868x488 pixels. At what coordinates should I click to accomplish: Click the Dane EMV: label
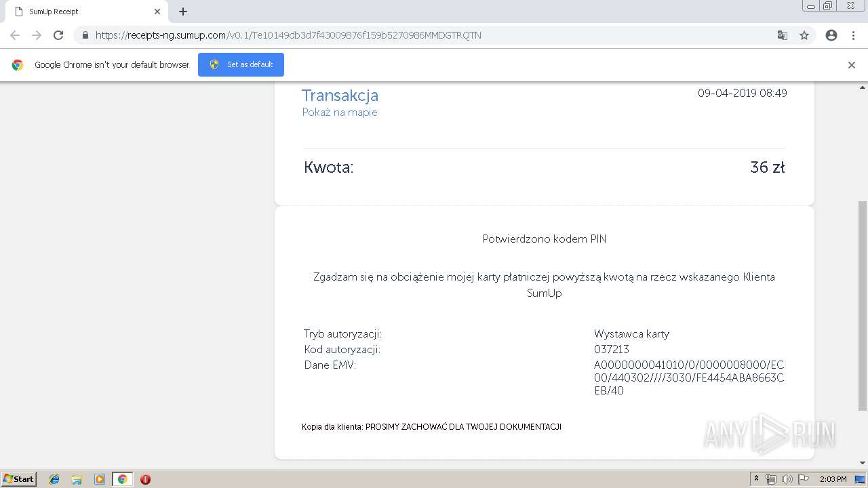330,365
